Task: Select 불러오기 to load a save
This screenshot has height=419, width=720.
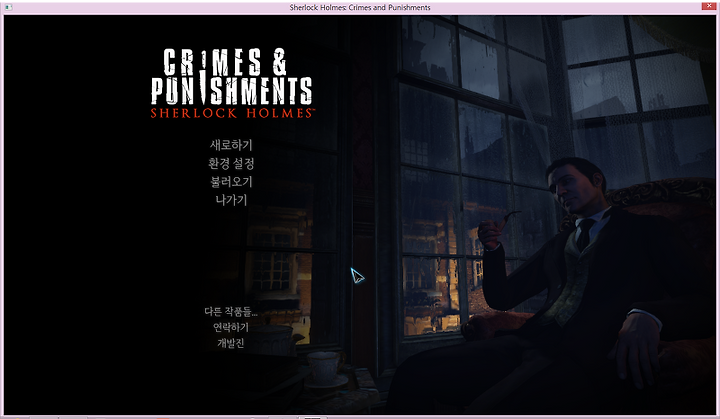Action: click(231, 182)
